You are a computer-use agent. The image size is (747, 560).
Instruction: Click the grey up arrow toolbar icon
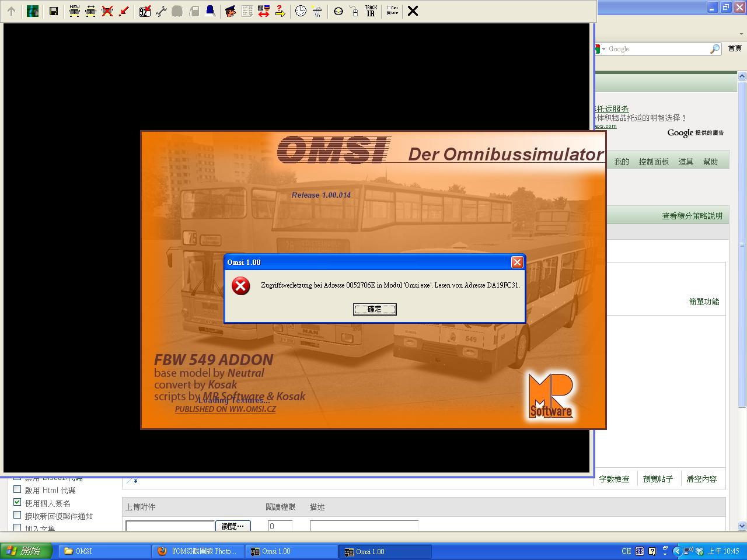[11, 11]
